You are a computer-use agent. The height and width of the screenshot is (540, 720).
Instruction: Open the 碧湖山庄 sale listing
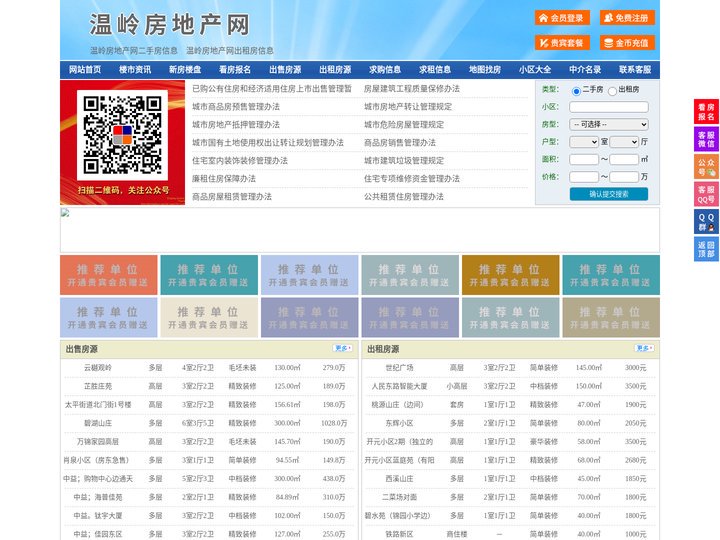pos(98,423)
